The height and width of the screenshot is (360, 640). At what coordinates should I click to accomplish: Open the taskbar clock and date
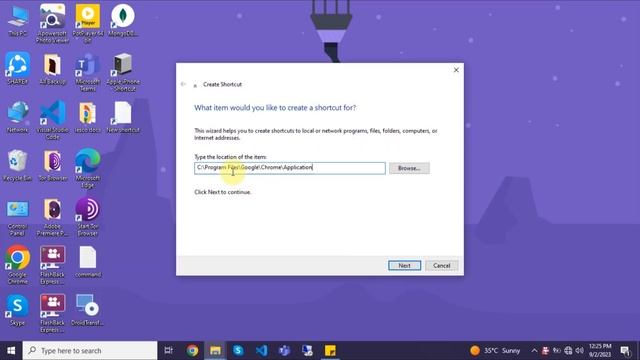click(600, 350)
